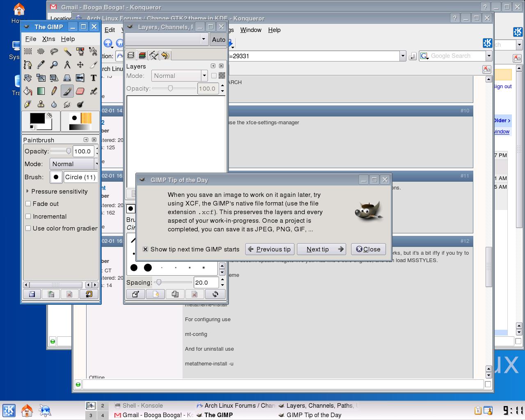Enable the Fade out checkbox
The width and height of the screenshot is (525, 420).
(x=28, y=203)
